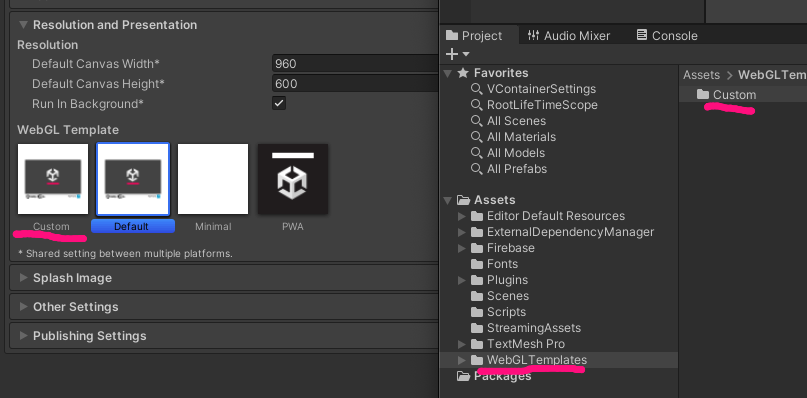The height and width of the screenshot is (398, 807).
Task: Click the StreamingAssets folder name
Action: tap(534, 327)
